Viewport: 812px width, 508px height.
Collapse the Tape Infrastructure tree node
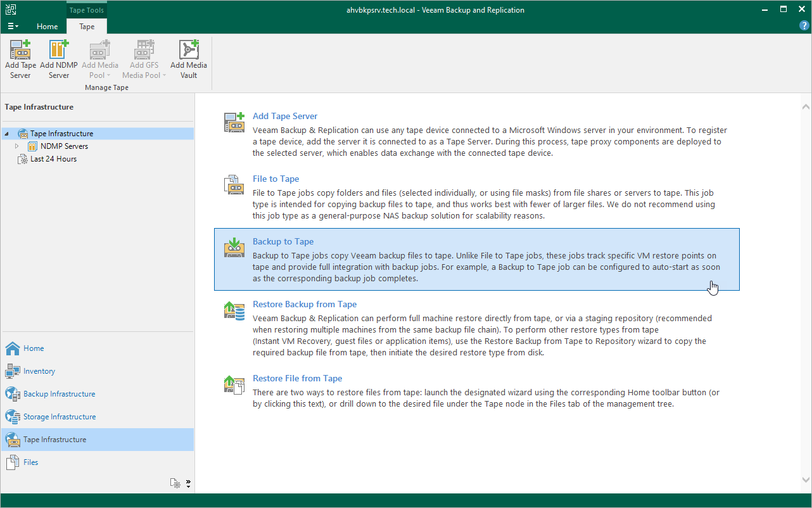click(7, 134)
